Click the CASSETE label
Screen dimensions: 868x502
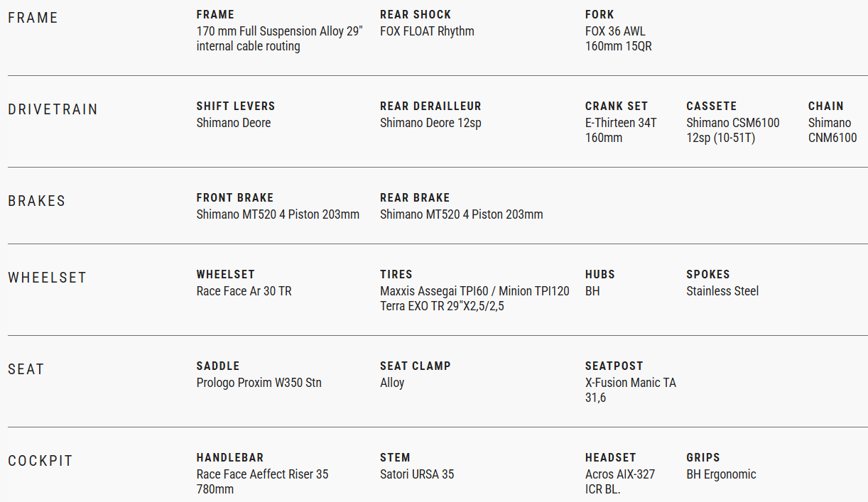coord(711,106)
